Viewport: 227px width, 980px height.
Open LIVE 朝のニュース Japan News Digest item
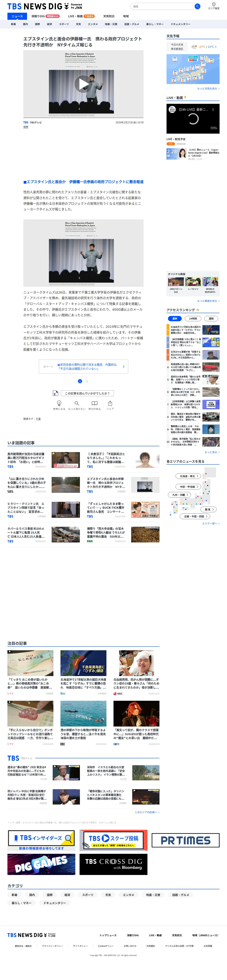pos(193,154)
